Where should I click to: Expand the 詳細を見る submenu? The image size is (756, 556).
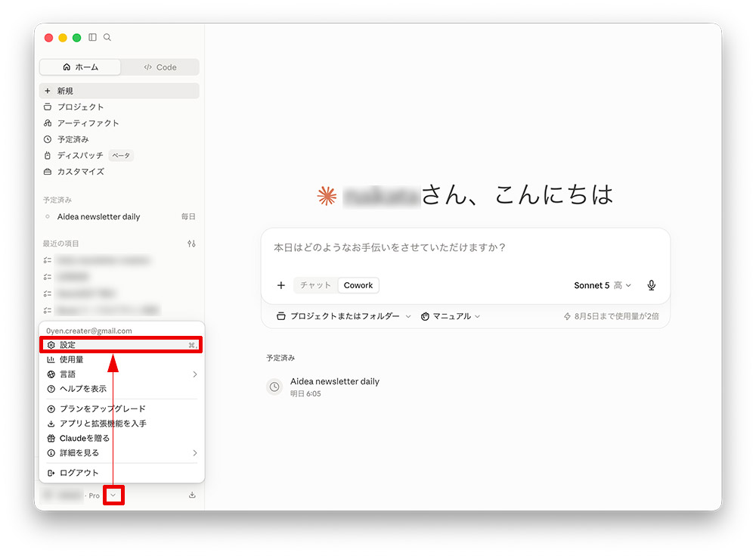[x=121, y=452]
